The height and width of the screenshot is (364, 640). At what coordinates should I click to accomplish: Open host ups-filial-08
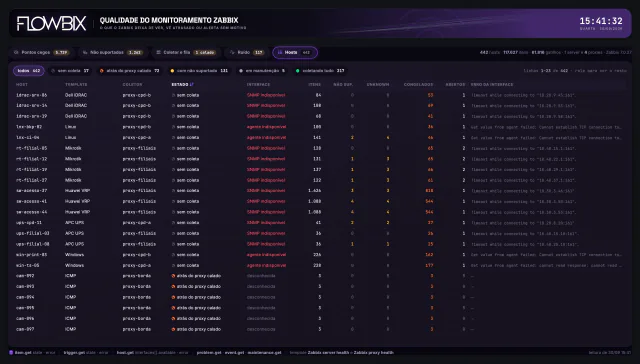tap(33, 244)
